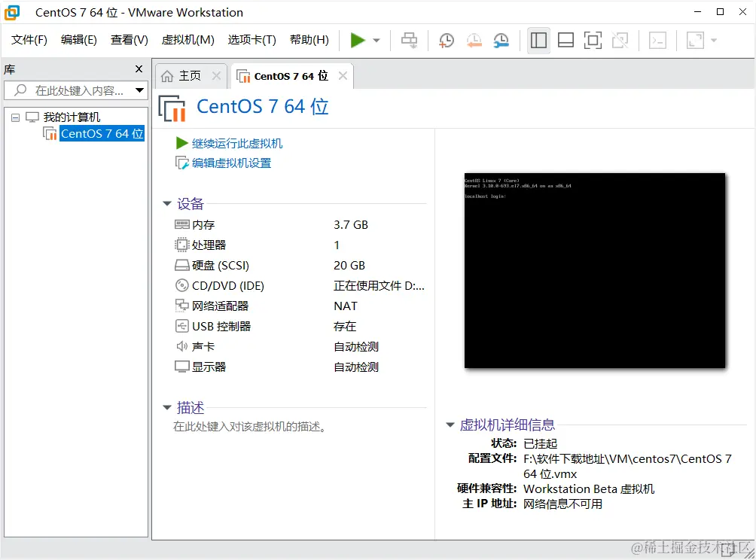Click the 内存 memory device icon
Screen dimensions: 756x560
tap(181, 224)
